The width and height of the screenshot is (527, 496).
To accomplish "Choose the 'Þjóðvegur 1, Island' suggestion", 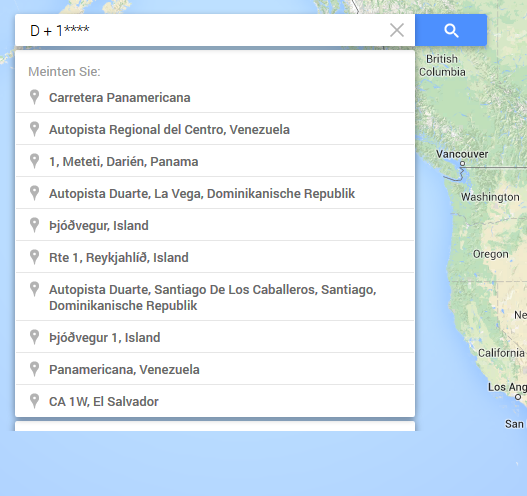I will (x=215, y=337).
